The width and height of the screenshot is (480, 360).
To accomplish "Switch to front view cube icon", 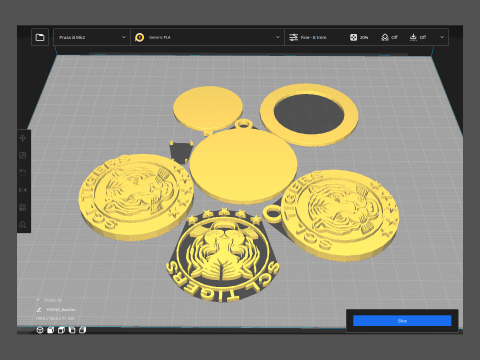I will point(50,330).
